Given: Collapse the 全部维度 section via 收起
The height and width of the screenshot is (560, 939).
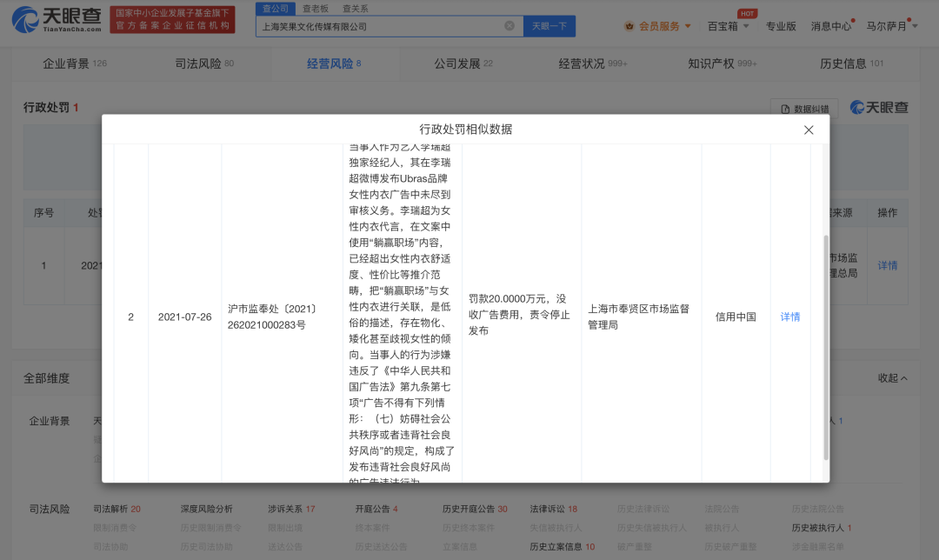Looking at the screenshot, I should [x=892, y=378].
